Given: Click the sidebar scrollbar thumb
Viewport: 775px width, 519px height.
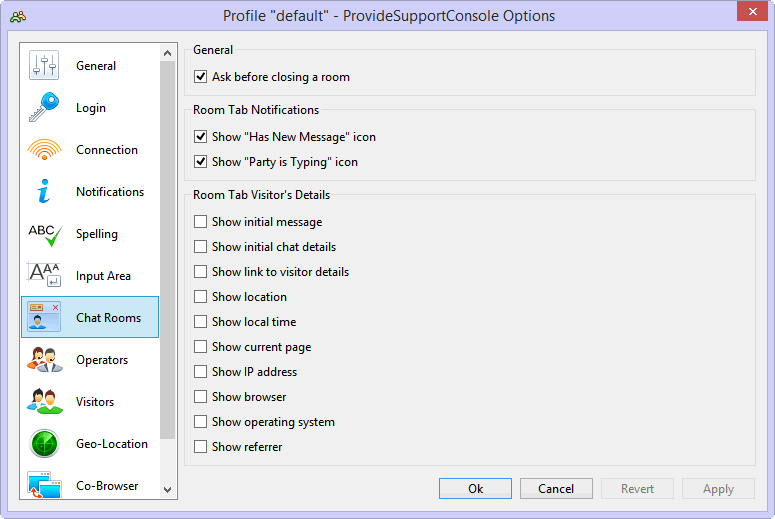Looking at the screenshot, I should pos(168,250).
